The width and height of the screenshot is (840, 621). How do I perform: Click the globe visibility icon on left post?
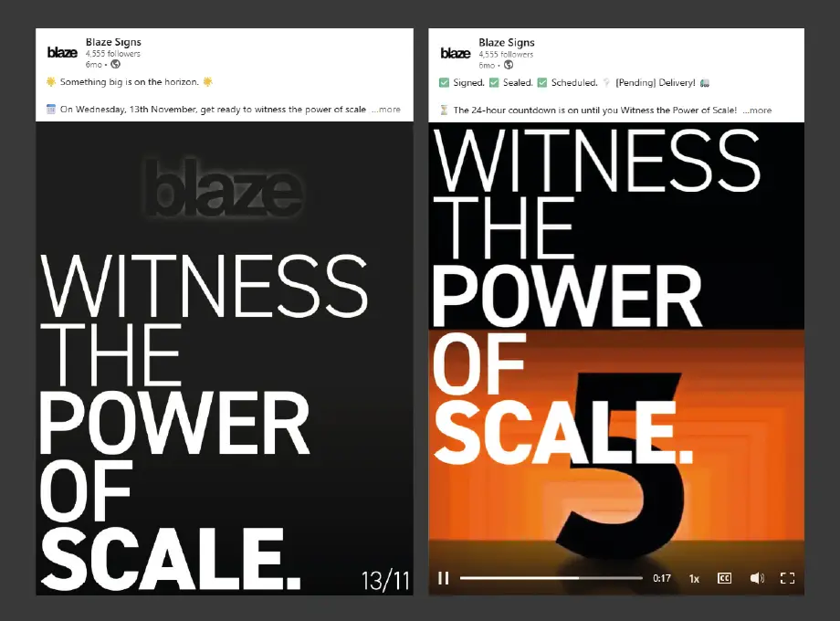point(115,64)
